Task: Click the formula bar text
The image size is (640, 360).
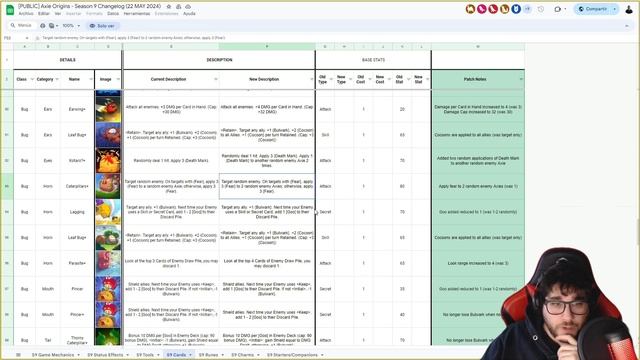Action: coord(134,38)
